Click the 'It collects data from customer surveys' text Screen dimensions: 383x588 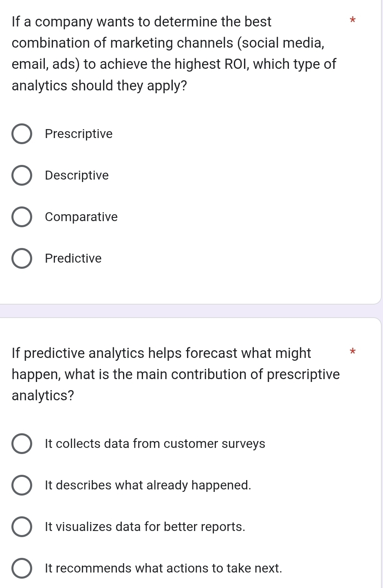tap(155, 444)
